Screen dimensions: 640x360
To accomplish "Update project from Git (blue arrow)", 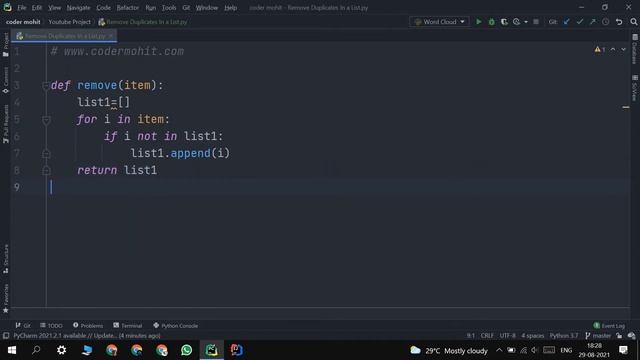I will pyautogui.click(x=567, y=22).
